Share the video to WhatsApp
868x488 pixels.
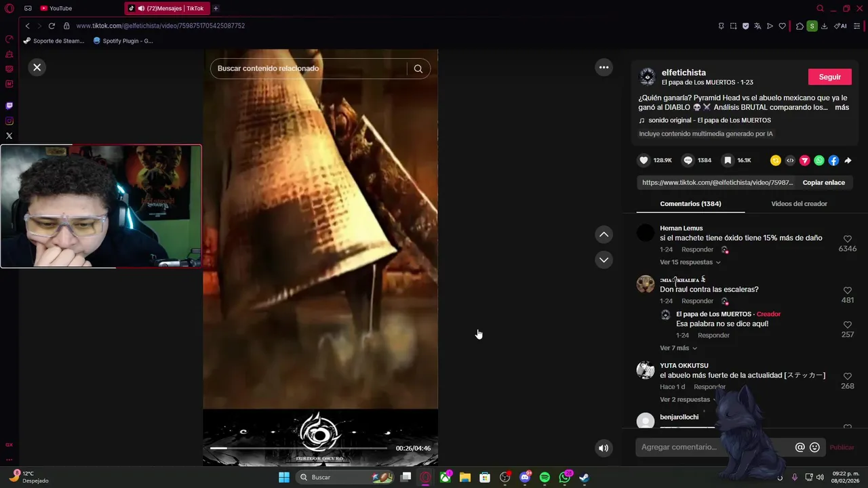pyautogui.click(x=819, y=161)
